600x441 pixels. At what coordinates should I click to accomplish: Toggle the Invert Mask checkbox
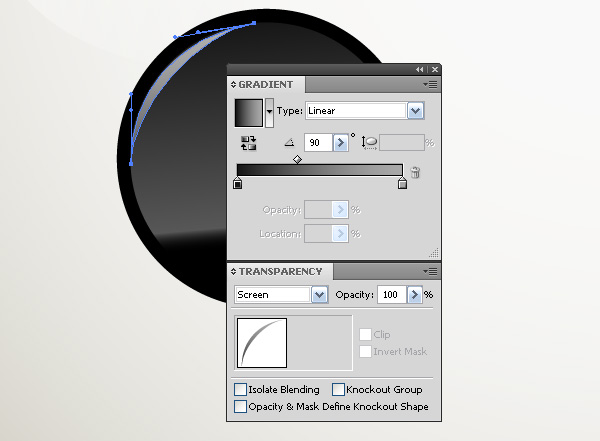coord(365,351)
